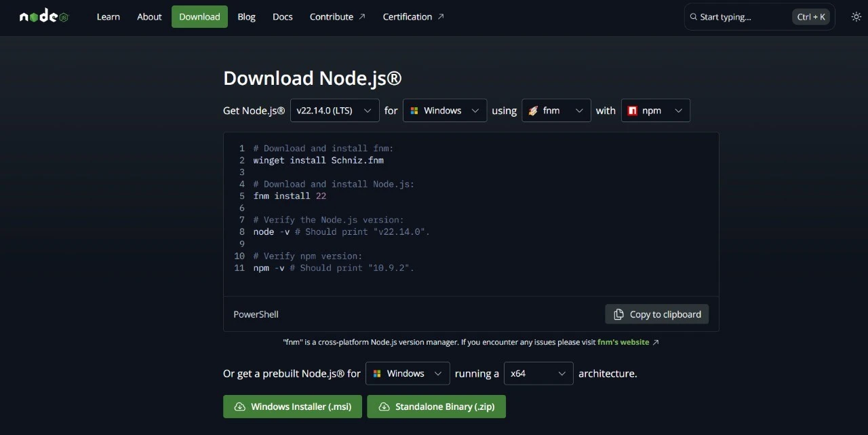Open the About menu item
This screenshot has height=435, width=868.
(149, 17)
